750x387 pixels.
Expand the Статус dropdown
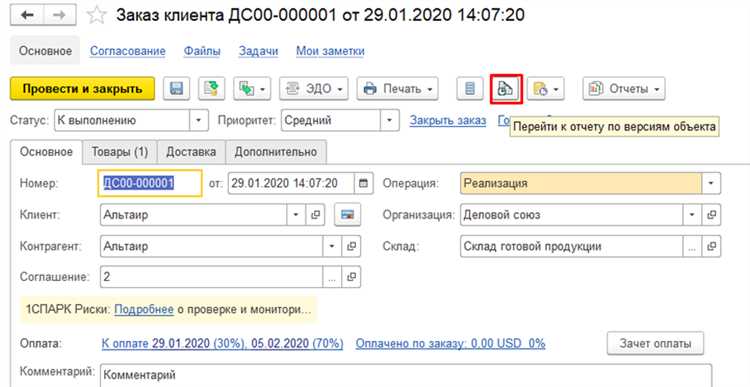199,120
